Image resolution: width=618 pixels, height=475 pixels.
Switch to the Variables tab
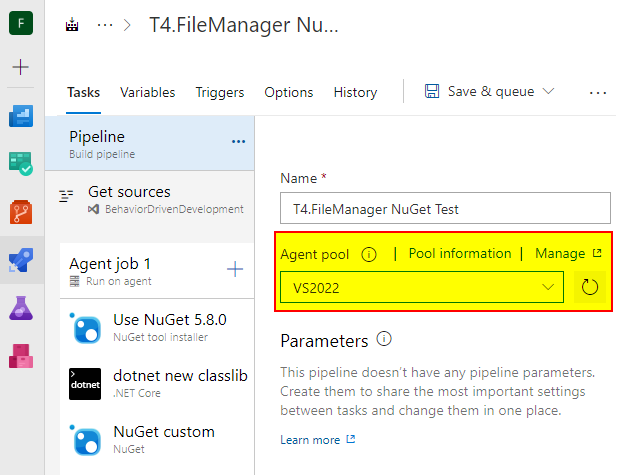click(147, 92)
